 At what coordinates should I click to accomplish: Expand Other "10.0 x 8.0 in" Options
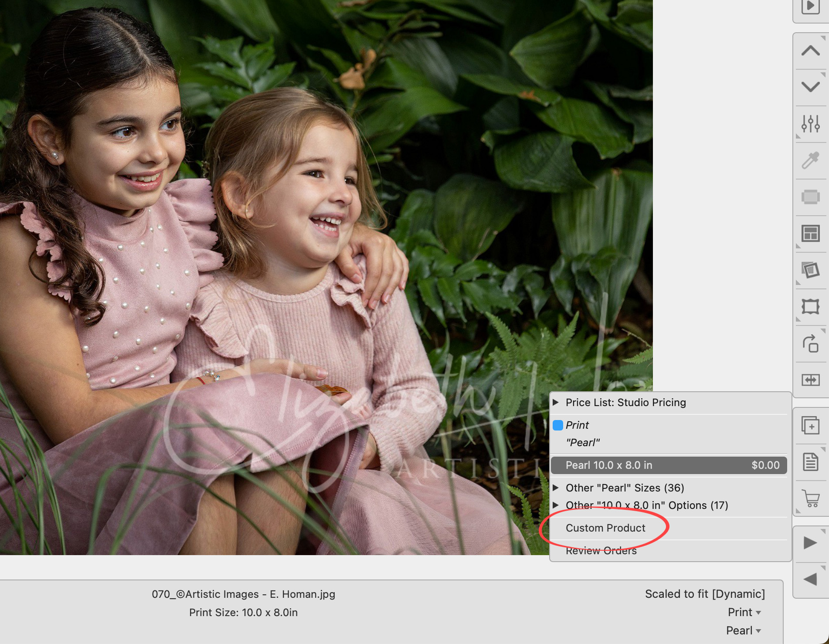[556, 505]
